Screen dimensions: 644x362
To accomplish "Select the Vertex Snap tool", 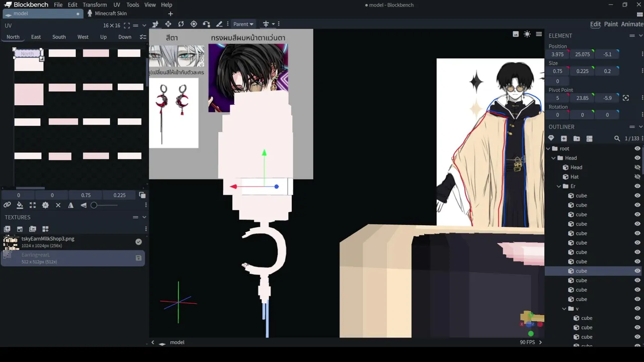I will coord(206,24).
